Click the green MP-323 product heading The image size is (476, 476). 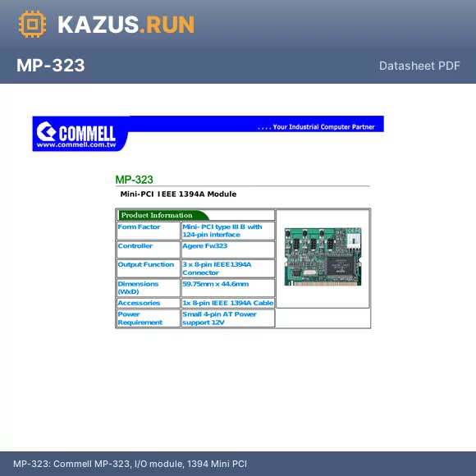coord(134,180)
